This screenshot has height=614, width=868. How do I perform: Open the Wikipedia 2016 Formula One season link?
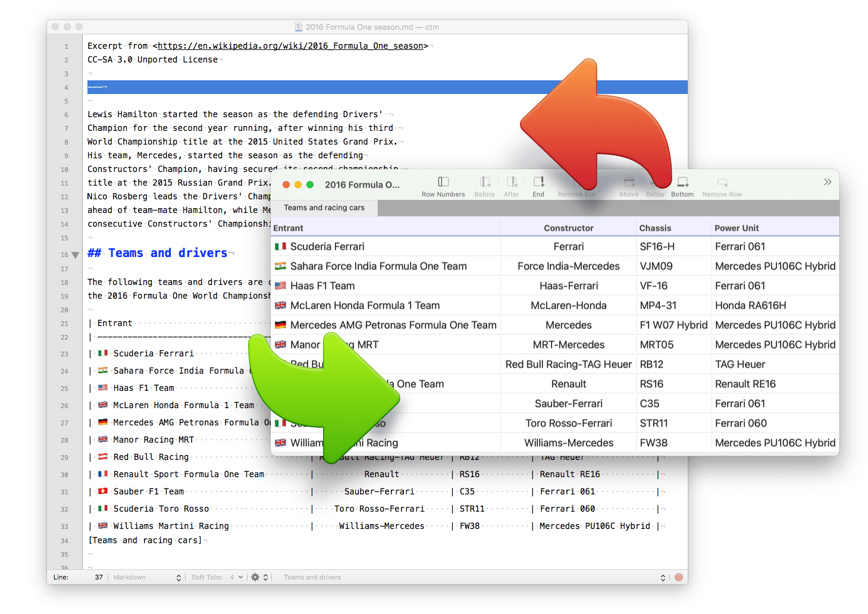click(x=290, y=46)
